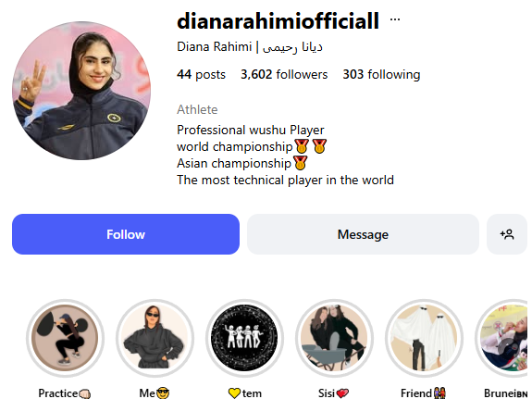
Task: Click the dianarahimiofficiall username heading
Action: click(278, 21)
